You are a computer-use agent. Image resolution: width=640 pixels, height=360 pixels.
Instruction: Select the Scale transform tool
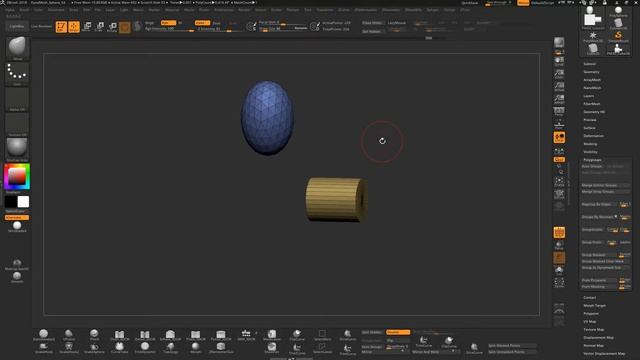pyautogui.click(x=99, y=27)
